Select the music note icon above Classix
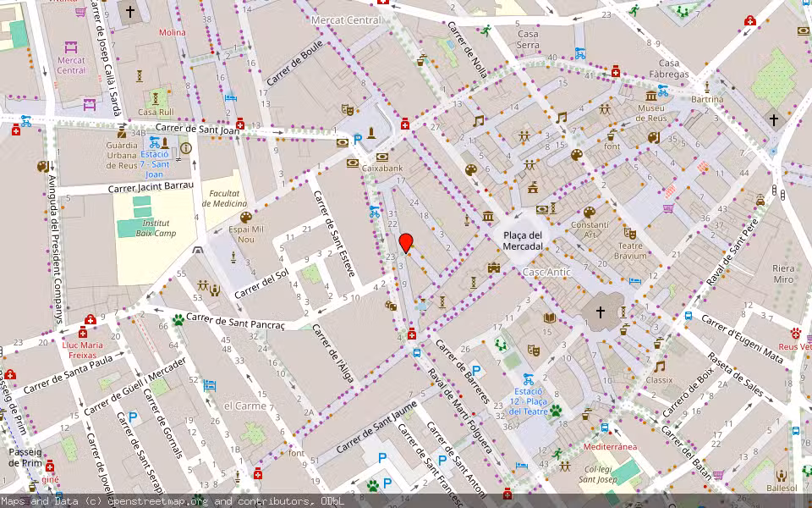The image size is (812, 508). point(659,367)
